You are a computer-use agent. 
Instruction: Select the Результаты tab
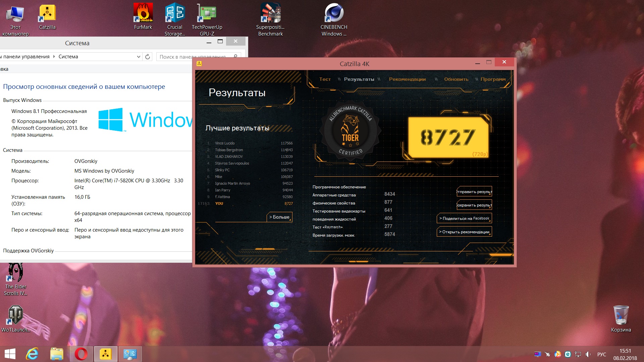359,79
